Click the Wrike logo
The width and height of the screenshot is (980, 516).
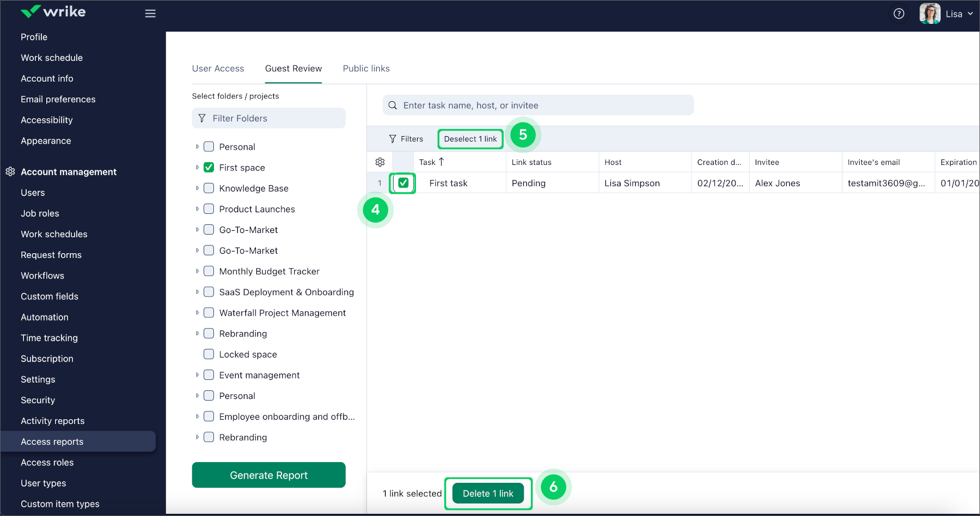[53, 12]
